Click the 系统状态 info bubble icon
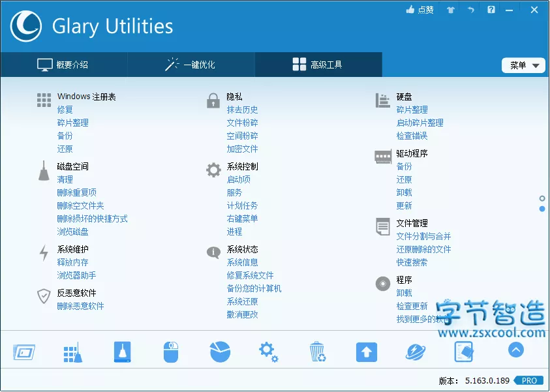550x392 pixels. click(213, 252)
